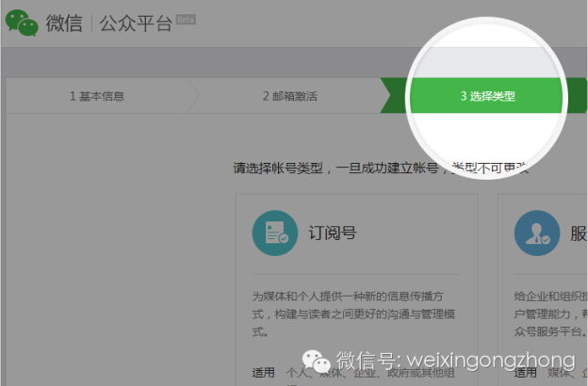588x386 pixels.
Task: Click the 服务号 account type icon
Action: [537, 233]
